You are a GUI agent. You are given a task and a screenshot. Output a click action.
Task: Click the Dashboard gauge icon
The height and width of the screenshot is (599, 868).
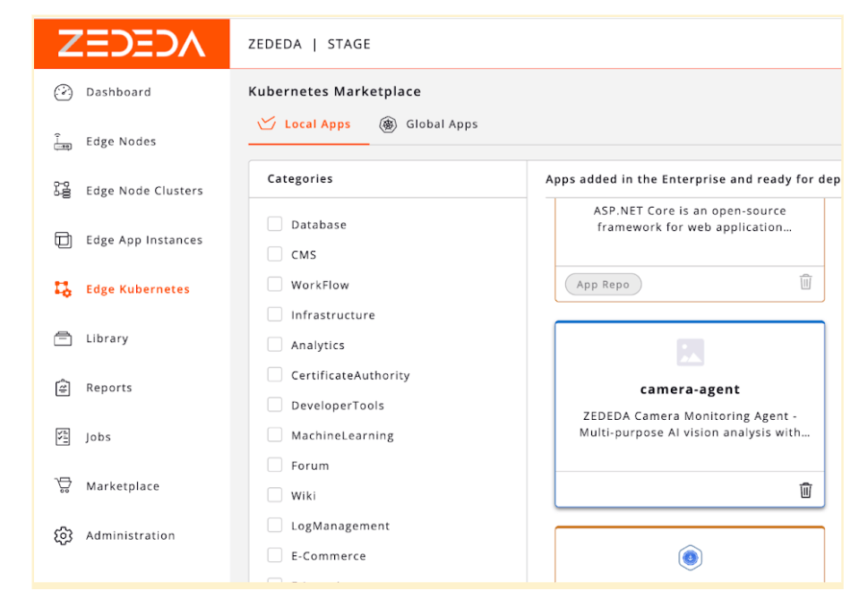point(63,92)
